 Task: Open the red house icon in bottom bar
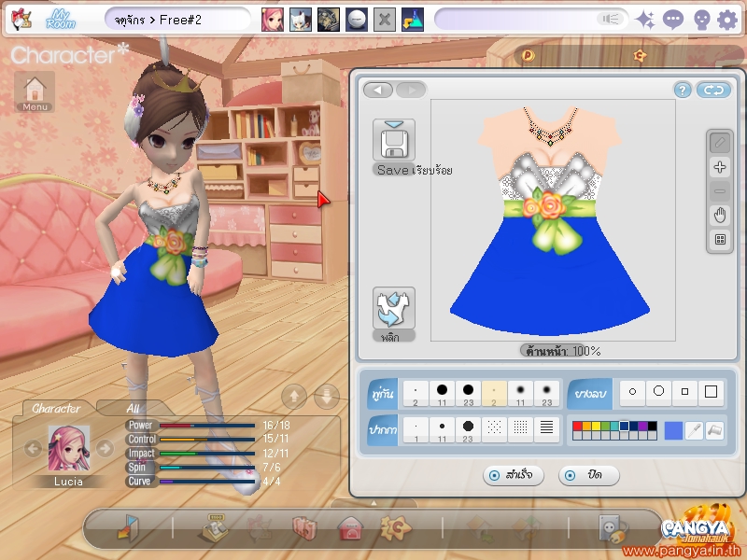pyautogui.click(x=350, y=528)
